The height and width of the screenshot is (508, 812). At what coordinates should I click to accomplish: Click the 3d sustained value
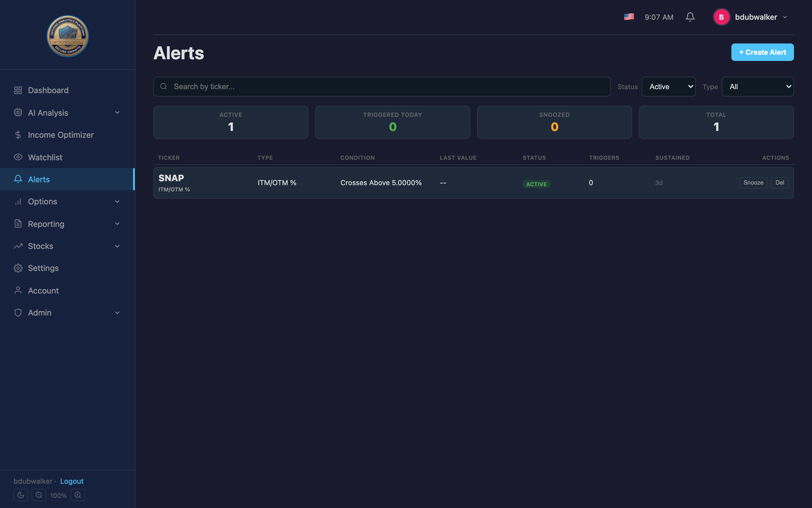(x=659, y=183)
